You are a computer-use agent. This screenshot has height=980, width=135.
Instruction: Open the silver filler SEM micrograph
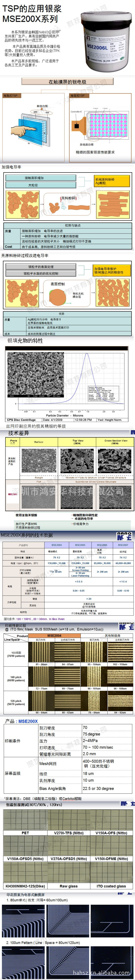click(x=36, y=374)
